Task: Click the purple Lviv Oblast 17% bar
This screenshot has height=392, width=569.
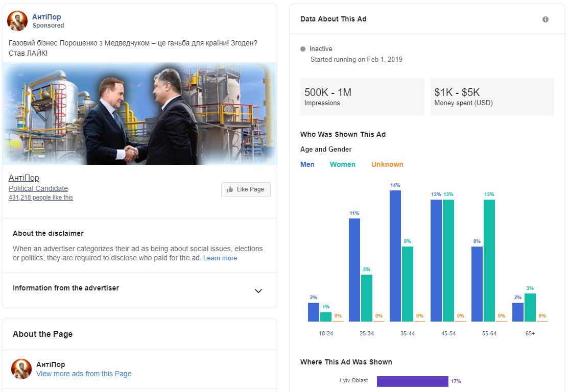Action: click(413, 381)
